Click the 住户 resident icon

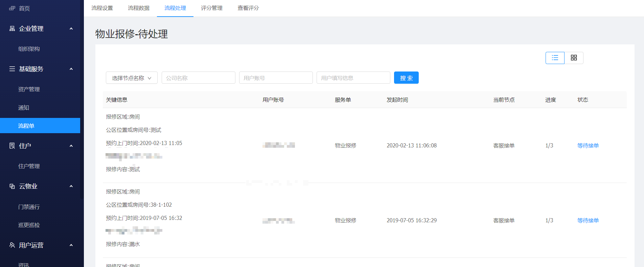point(12,146)
